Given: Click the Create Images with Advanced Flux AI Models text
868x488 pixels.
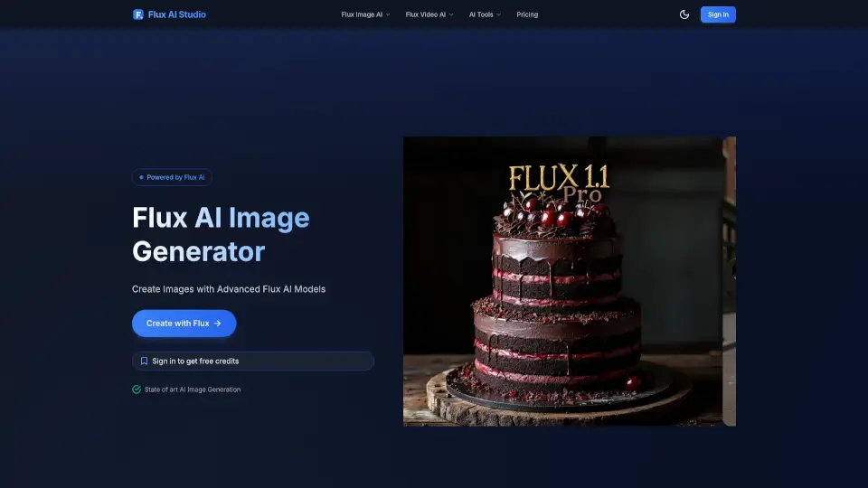Looking at the screenshot, I should pos(229,289).
